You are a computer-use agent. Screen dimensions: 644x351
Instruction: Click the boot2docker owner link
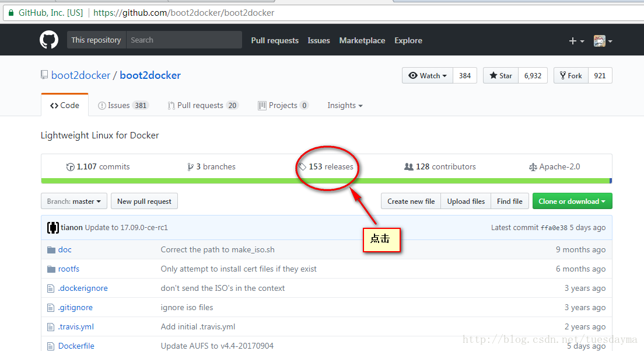pyautogui.click(x=81, y=75)
